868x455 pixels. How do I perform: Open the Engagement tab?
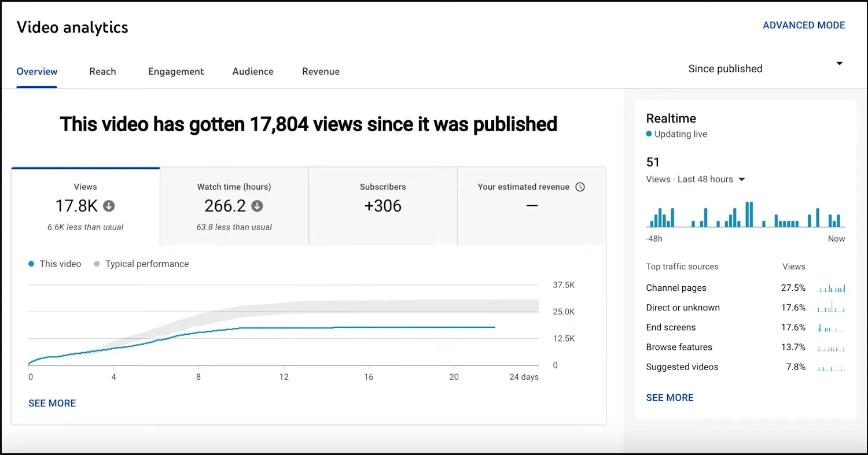click(x=176, y=72)
